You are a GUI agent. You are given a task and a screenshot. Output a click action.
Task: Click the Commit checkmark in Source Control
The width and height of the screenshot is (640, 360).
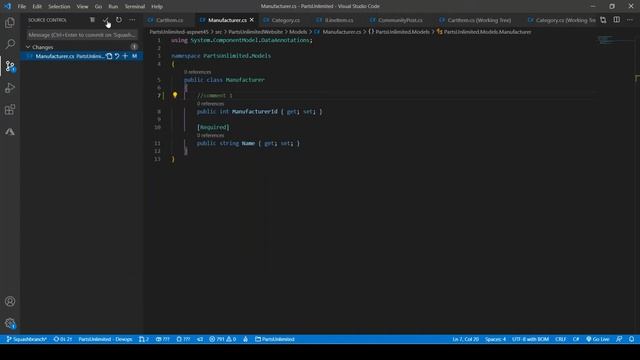[x=105, y=20]
